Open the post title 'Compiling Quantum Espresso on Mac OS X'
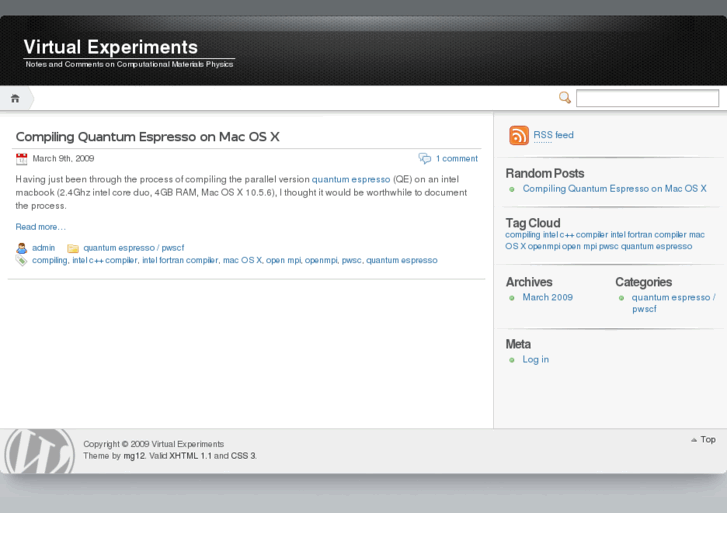 (147, 137)
